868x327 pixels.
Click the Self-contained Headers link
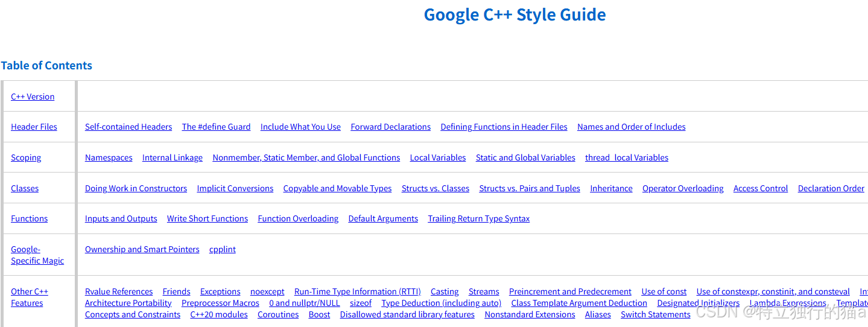click(x=128, y=127)
